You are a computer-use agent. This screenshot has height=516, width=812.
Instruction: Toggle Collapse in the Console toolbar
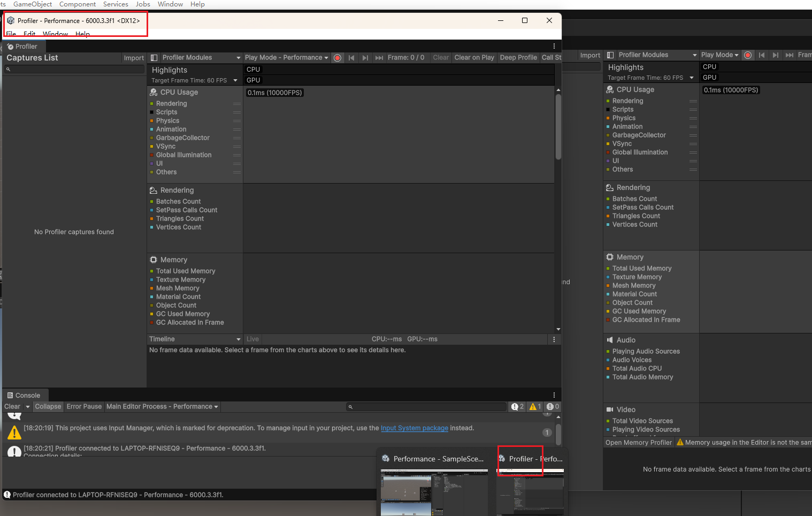point(48,407)
